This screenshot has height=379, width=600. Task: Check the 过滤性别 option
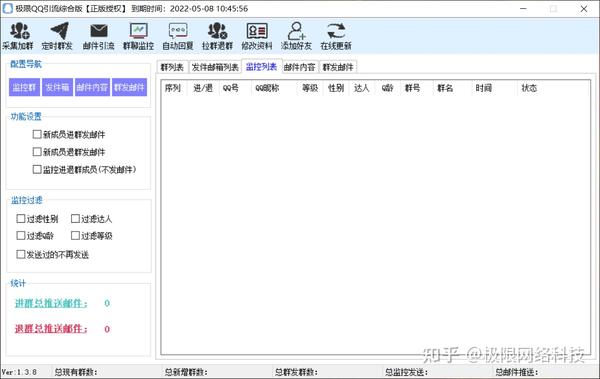coord(21,219)
